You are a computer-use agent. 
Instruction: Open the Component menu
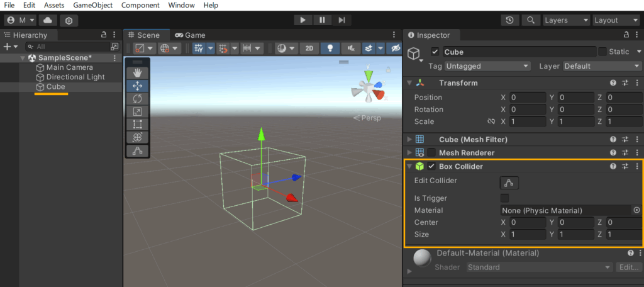pos(140,5)
